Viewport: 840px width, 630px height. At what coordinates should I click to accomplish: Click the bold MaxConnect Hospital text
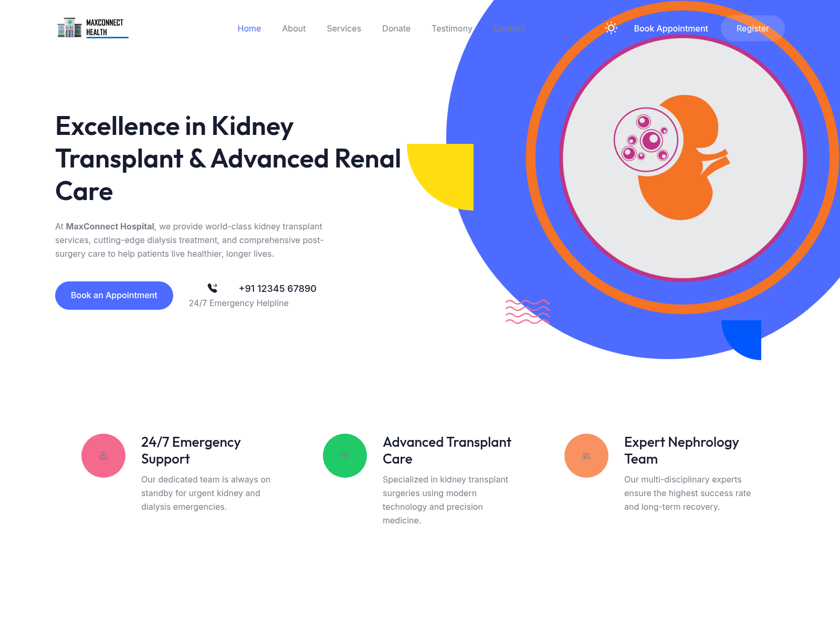(x=110, y=226)
